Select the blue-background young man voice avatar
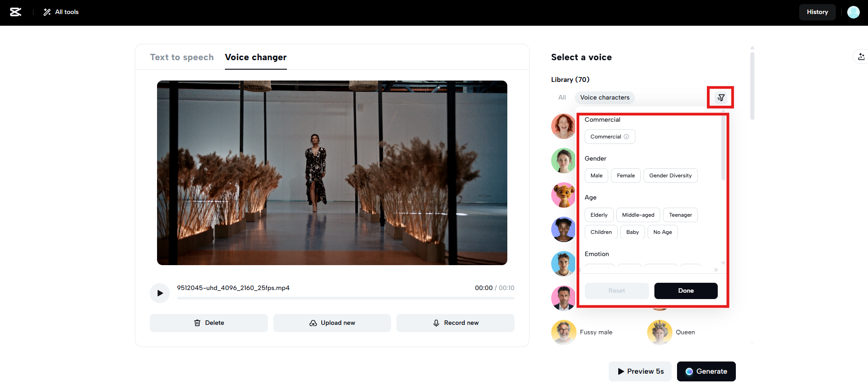The image size is (868, 390). (x=563, y=264)
